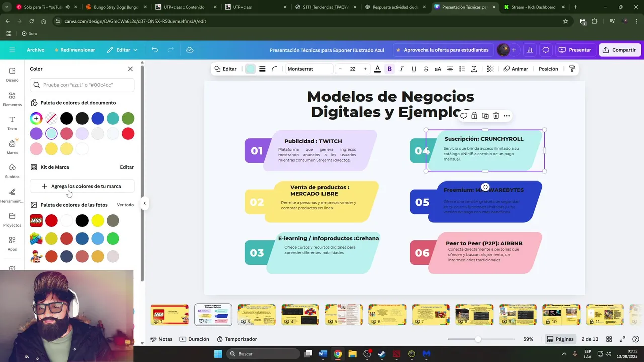Open corner rounding option in toolbar
The image size is (644, 362).
[x=274, y=69]
